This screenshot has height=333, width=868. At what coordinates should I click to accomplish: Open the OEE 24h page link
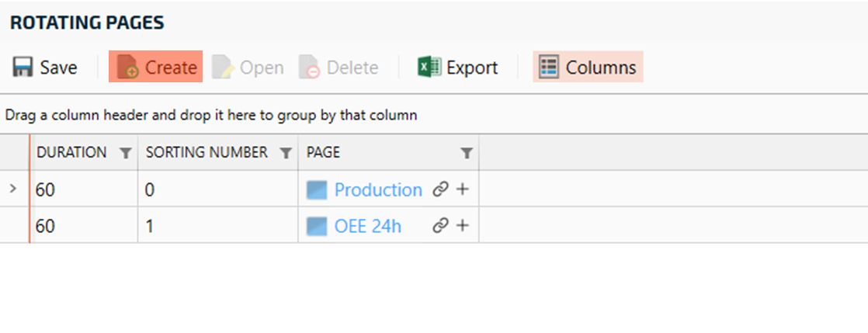[x=368, y=226]
